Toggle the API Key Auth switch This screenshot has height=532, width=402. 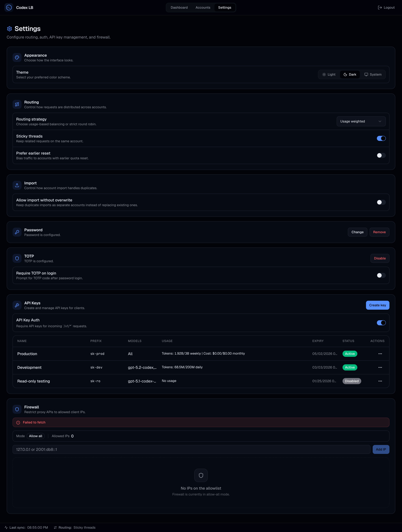(381, 323)
